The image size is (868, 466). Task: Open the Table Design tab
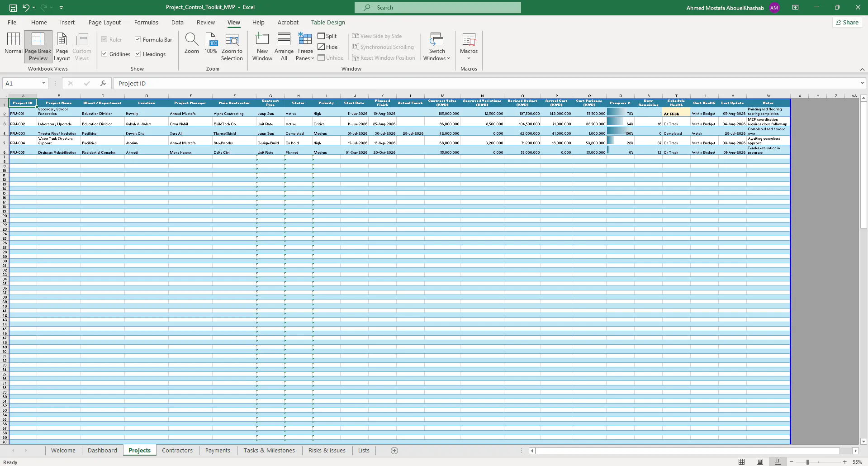point(328,22)
